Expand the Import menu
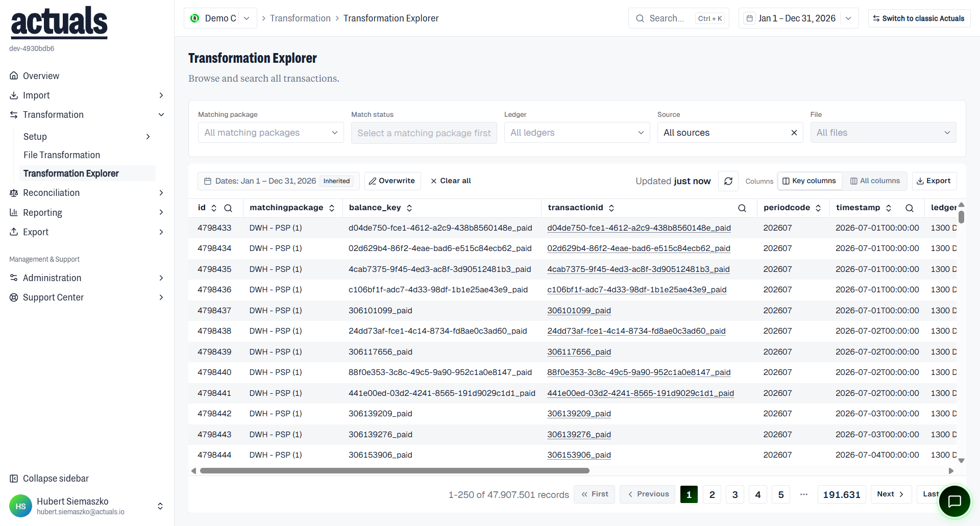 click(x=87, y=95)
